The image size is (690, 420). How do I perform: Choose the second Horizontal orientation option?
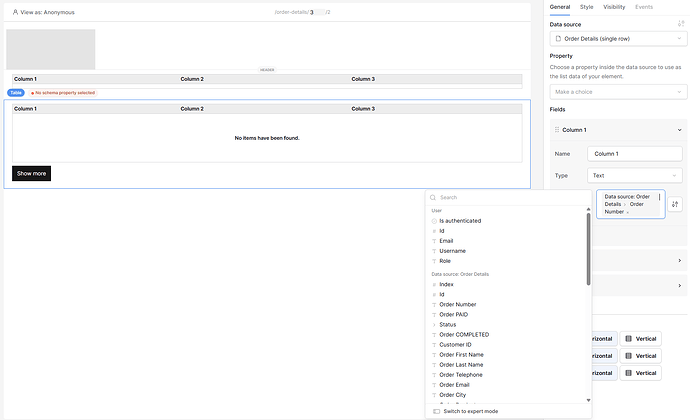605,356
